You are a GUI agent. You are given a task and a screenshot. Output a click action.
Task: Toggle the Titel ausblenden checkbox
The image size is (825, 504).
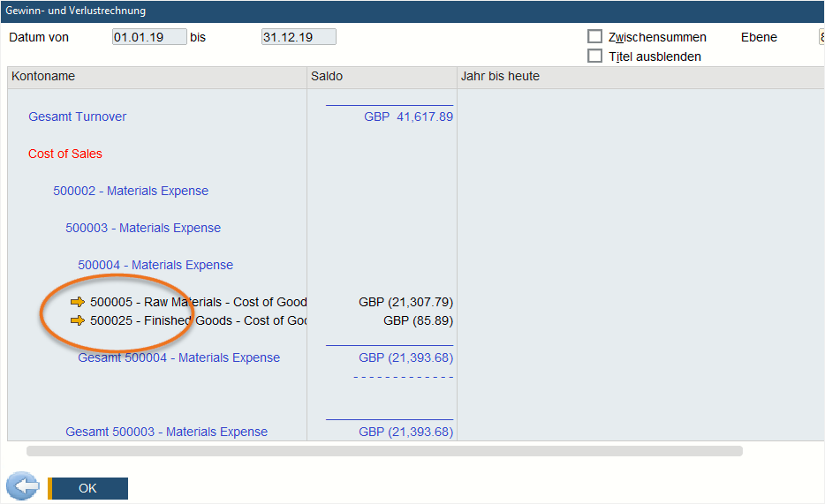[x=595, y=56]
